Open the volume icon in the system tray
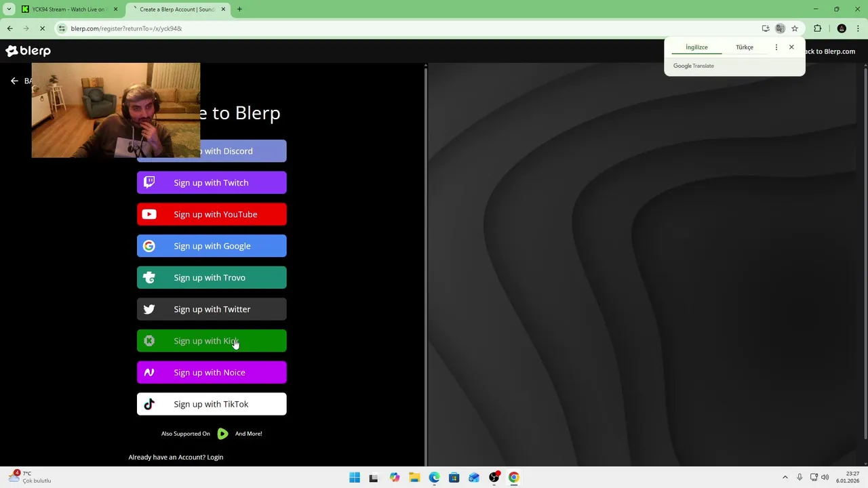This screenshot has height=488, width=868. tap(825, 477)
